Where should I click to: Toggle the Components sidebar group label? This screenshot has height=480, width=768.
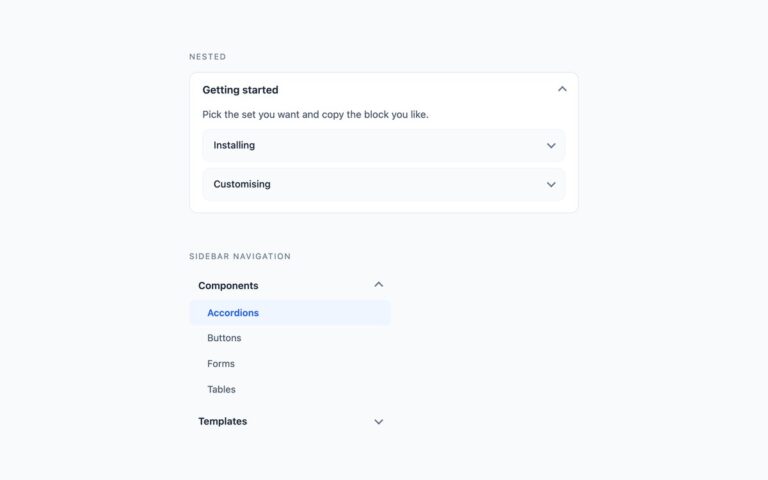228,286
